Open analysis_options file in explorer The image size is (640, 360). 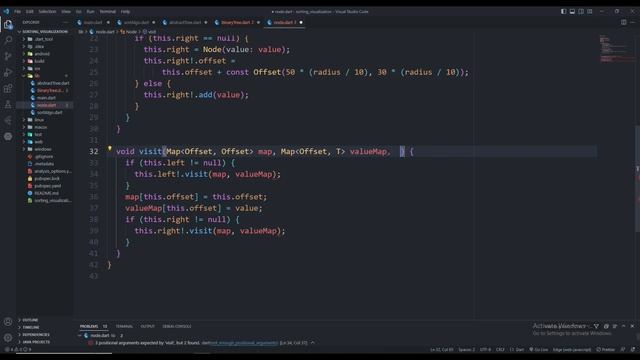[x=45, y=171]
